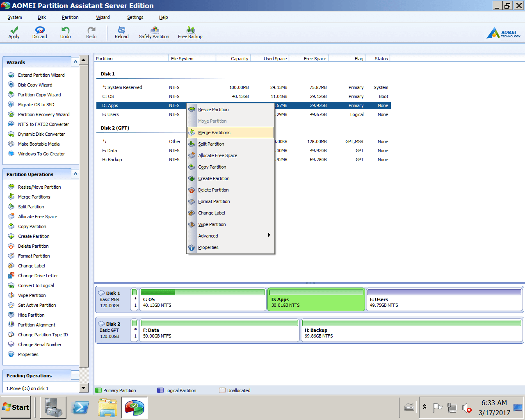Select the F: Data block in disk map
The height and width of the screenshot is (420, 525).
(x=219, y=330)
